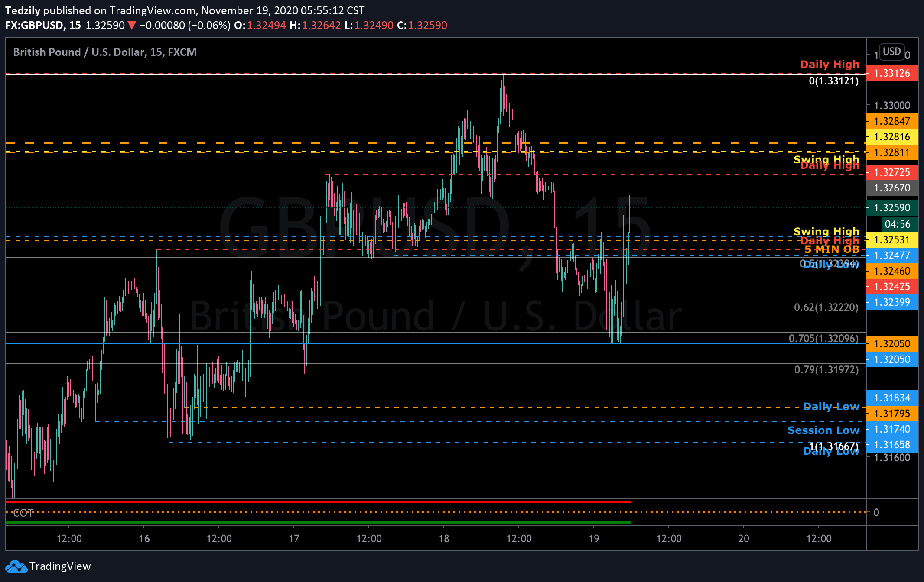Click the 1.31600 price scale tick
Screen dimensions: 924x582
(x=891, y=458)
